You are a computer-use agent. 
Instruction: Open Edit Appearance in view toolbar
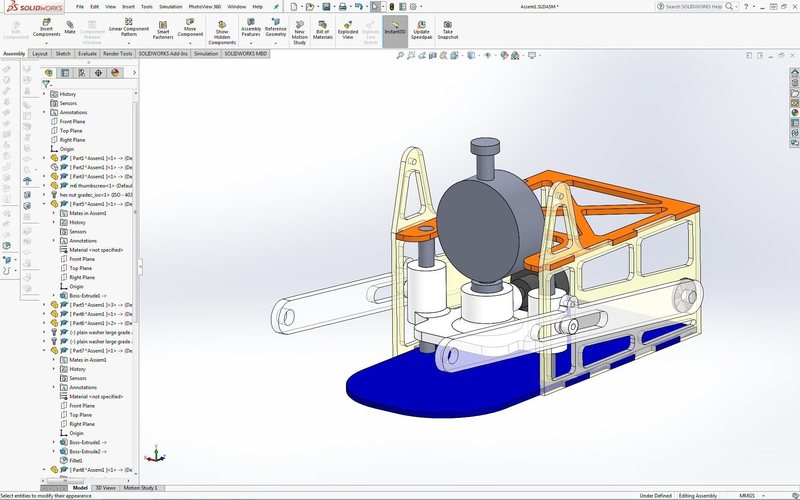coord(504,55)
